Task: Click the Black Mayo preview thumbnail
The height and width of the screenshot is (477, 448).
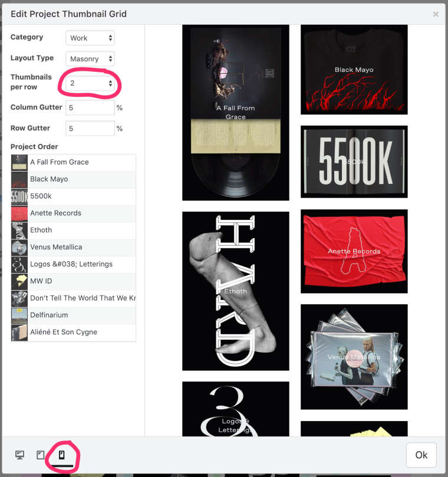Action: [x=354, y=70]
